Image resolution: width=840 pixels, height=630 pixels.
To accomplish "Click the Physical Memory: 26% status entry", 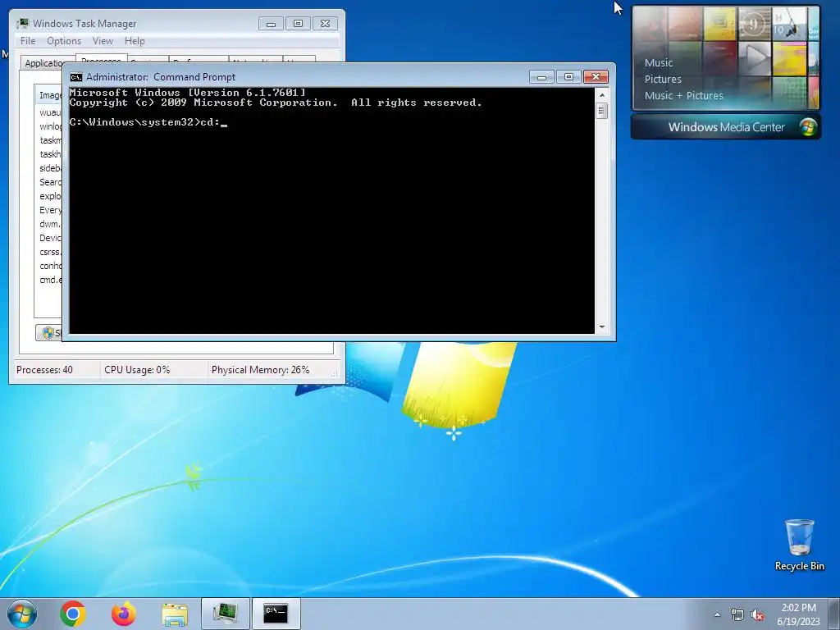I will click(x=260, y=370).
